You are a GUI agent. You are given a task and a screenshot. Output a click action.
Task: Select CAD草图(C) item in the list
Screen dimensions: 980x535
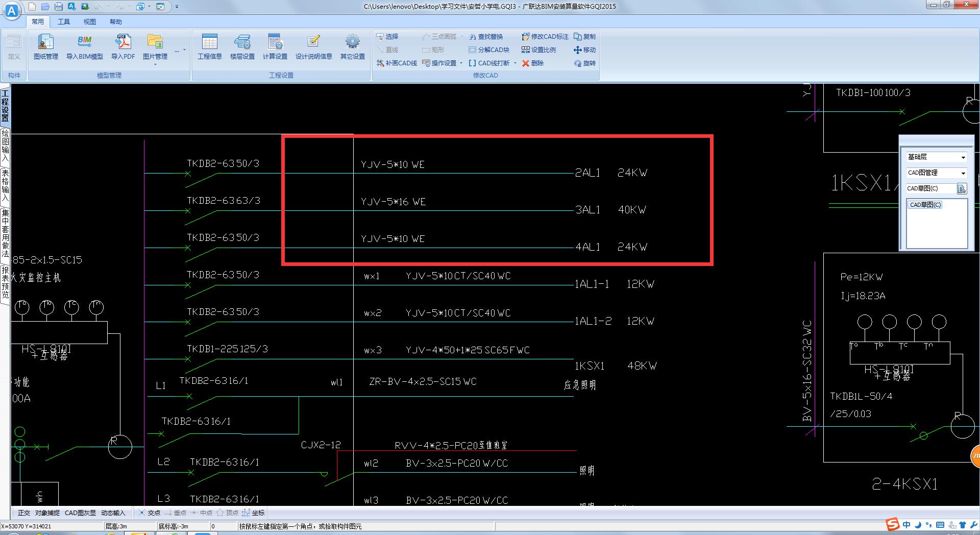925,205
